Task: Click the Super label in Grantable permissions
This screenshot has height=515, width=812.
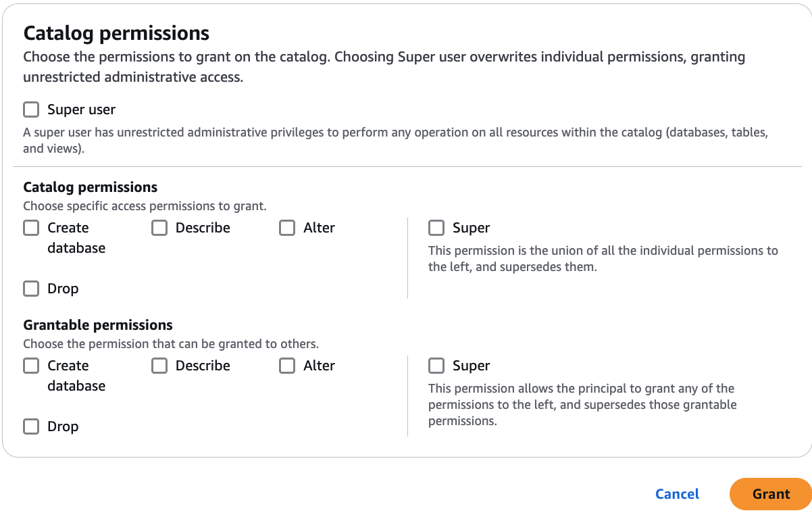Action: (x=471, y=366)
